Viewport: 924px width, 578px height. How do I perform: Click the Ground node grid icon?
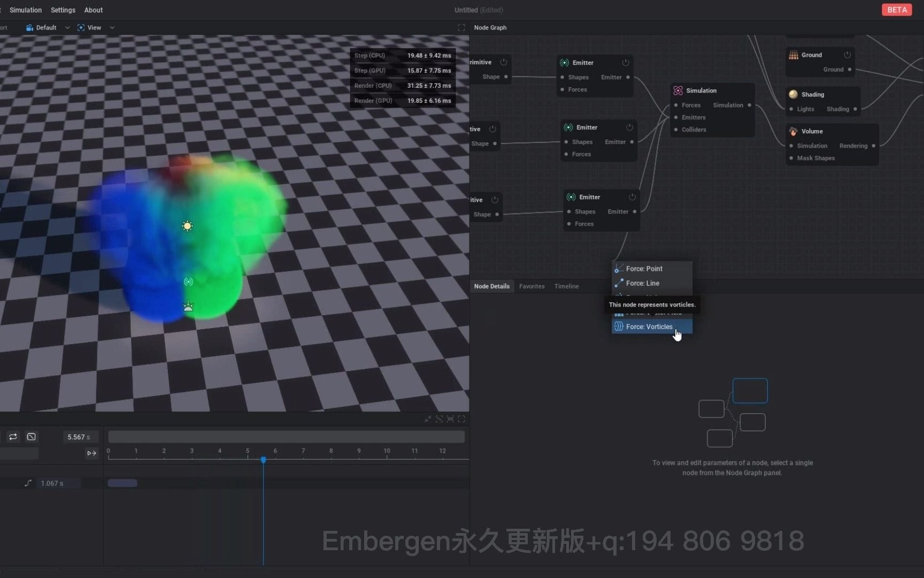pos(794,55)
